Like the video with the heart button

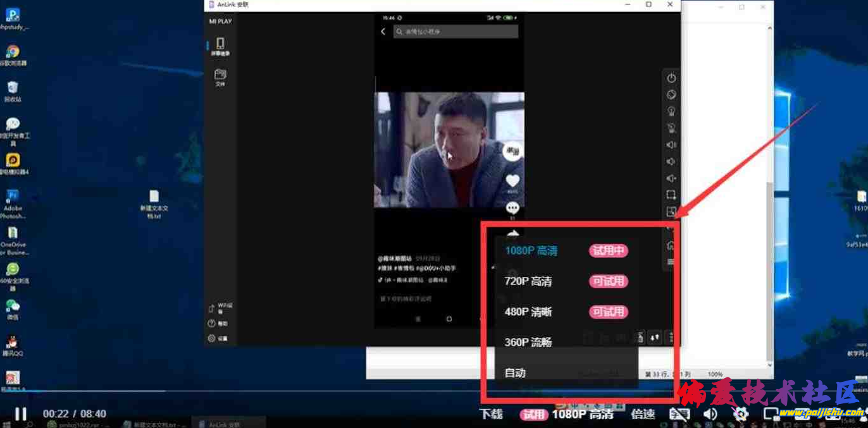(512, 181)
